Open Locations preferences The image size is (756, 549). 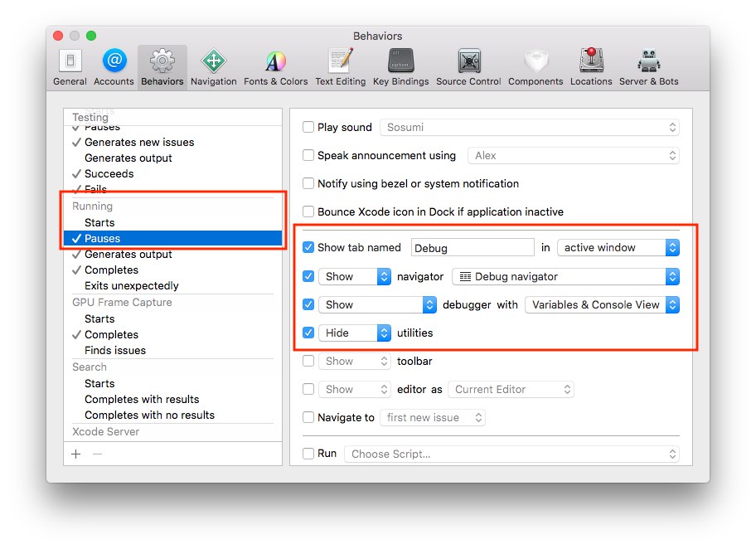coord(591,67)
